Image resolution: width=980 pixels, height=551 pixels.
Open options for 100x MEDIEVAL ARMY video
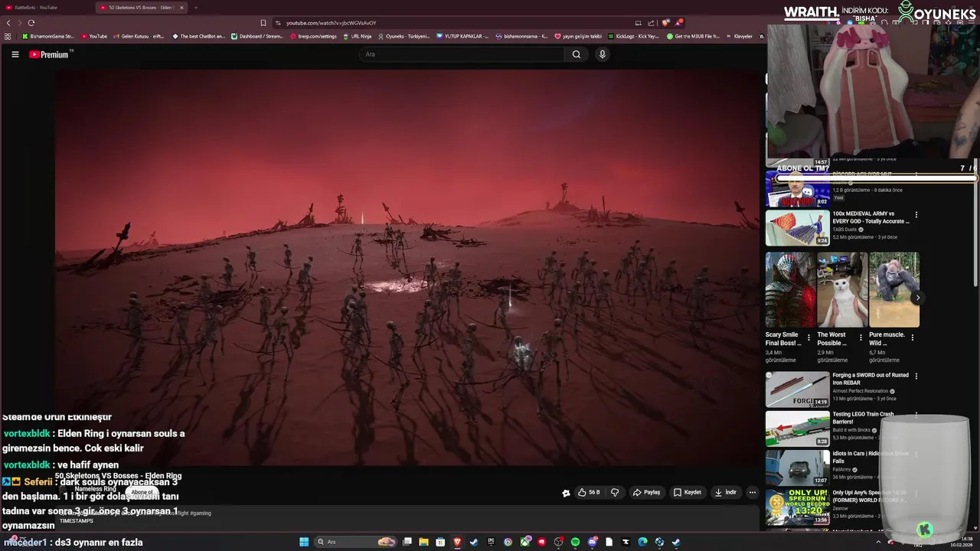click(916, 214)
